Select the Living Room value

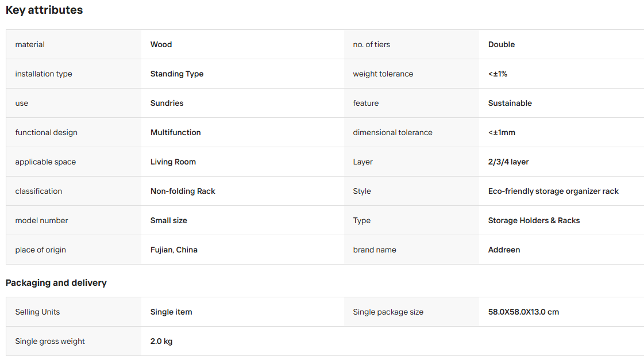pyautogui.click(x=173, y=162)
